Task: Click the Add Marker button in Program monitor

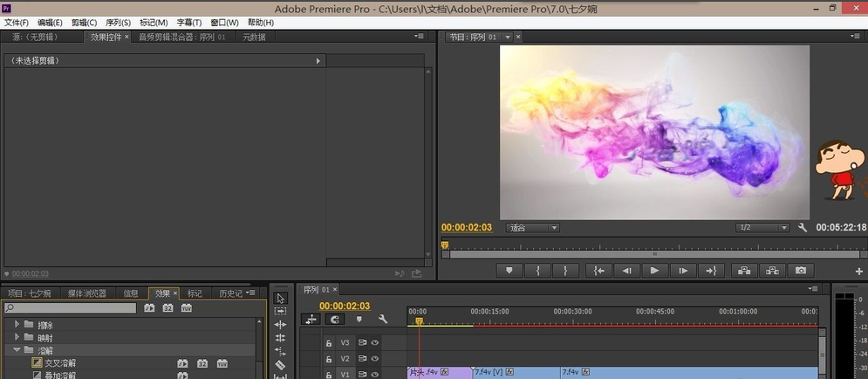Action: [x=509, y=271]
